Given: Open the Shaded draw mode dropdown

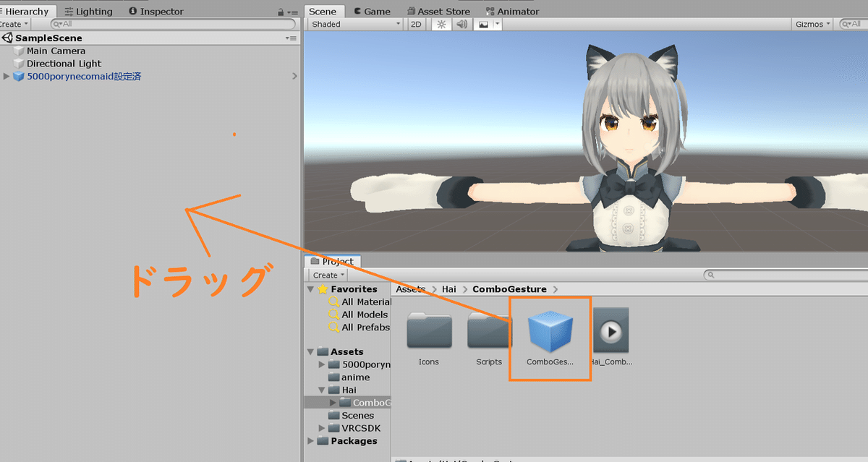Looking at the screenshot, I should [355, 24].
